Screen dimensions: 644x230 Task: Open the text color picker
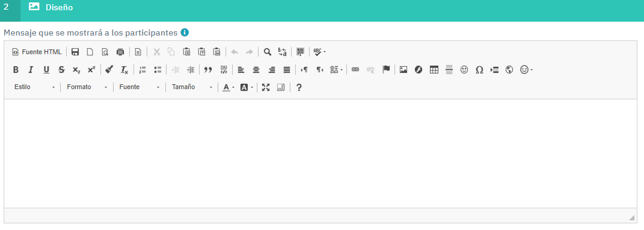(228, 87)
